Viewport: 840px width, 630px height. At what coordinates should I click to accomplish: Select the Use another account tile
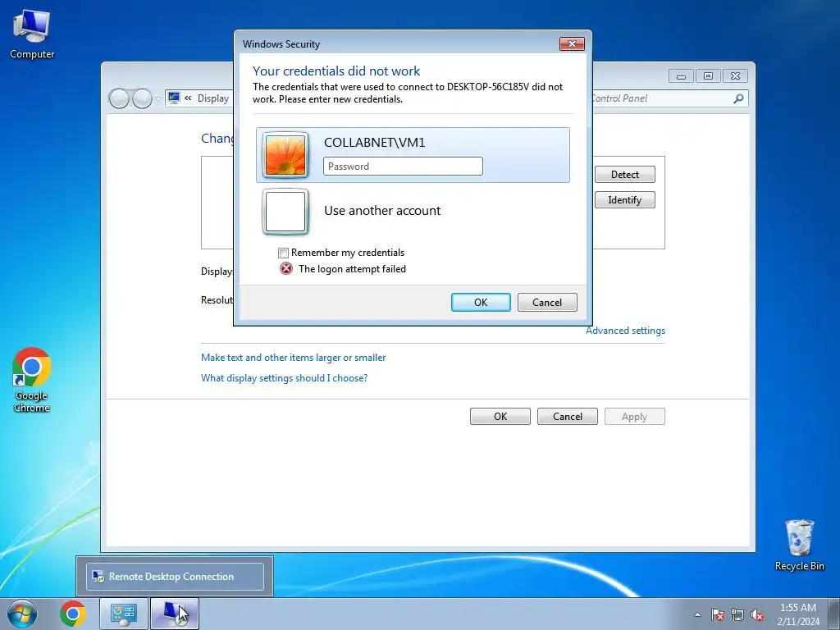tap(413, 211)
